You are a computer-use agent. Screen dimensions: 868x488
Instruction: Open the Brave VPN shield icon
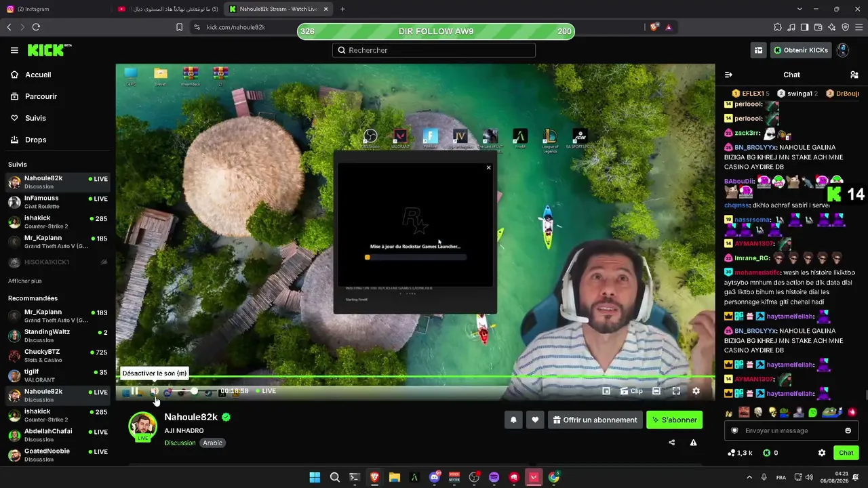845,27
